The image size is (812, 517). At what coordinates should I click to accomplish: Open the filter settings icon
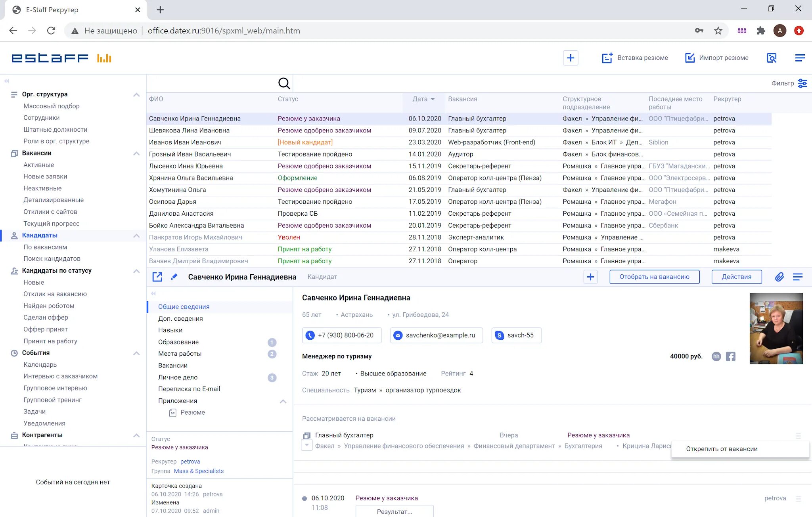pos(802,83)
